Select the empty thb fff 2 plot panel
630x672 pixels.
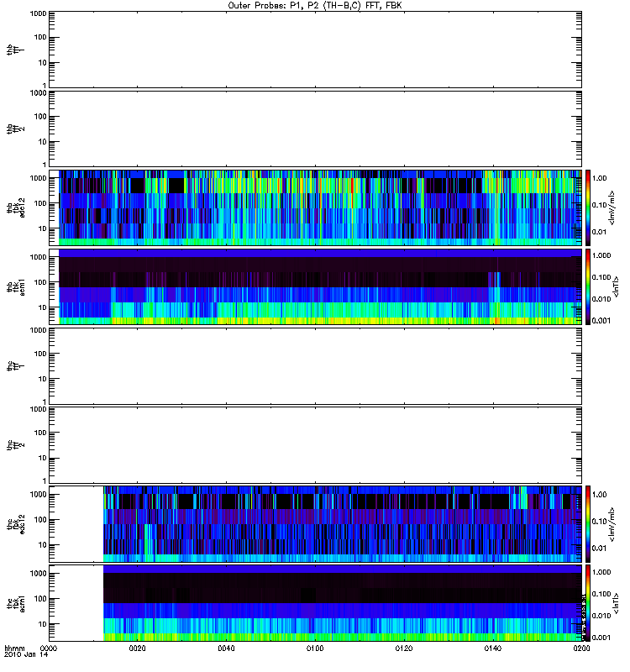tap(316, 129)
